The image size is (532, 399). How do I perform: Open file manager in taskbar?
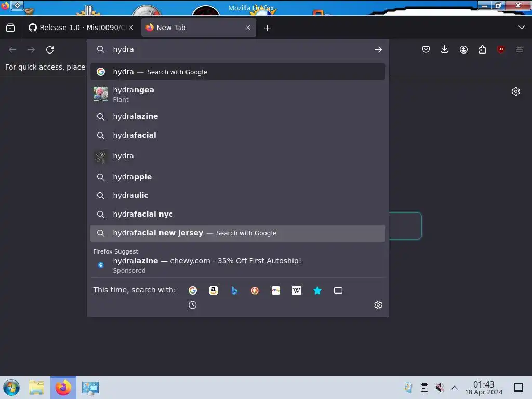[36, 388]
